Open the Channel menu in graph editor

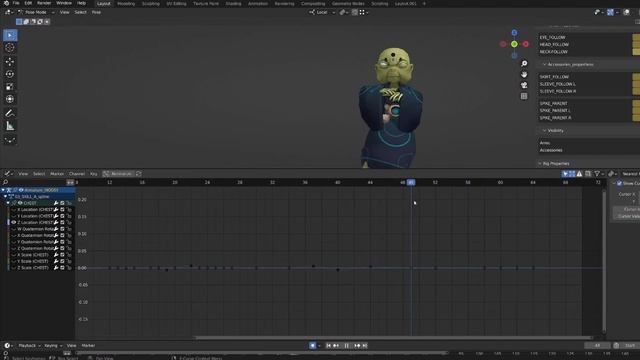tap(77, 174)
